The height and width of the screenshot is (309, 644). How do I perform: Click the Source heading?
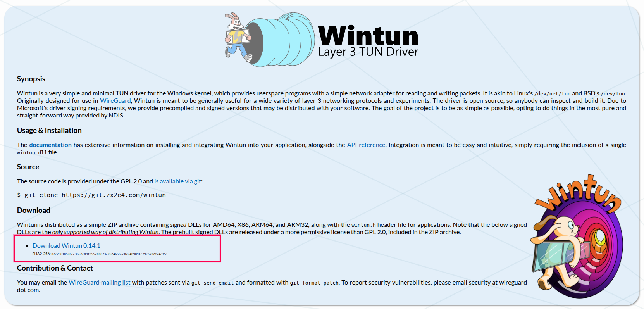(28, 167)
